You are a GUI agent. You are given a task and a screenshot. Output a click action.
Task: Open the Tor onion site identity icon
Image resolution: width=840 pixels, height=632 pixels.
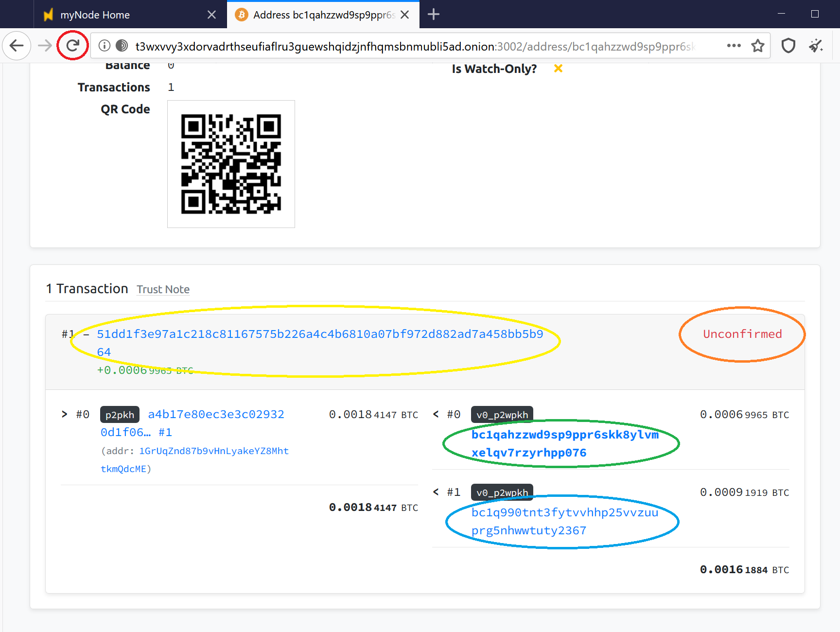(122, 46)
